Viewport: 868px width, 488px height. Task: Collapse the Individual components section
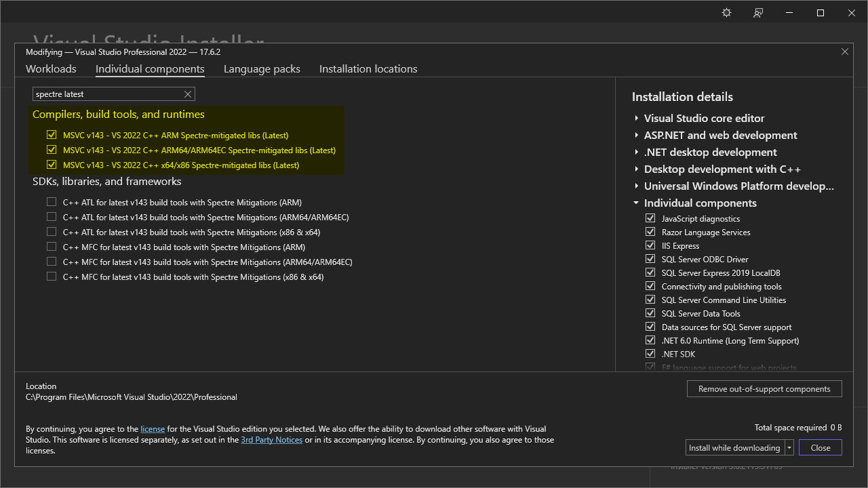tap(636, 203)
